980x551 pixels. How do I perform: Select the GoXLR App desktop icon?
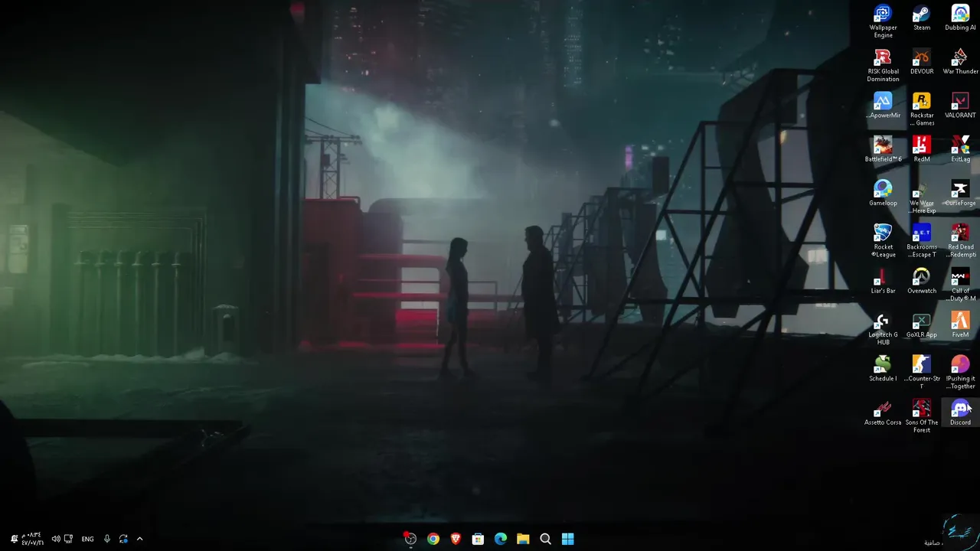coord(922,324)
